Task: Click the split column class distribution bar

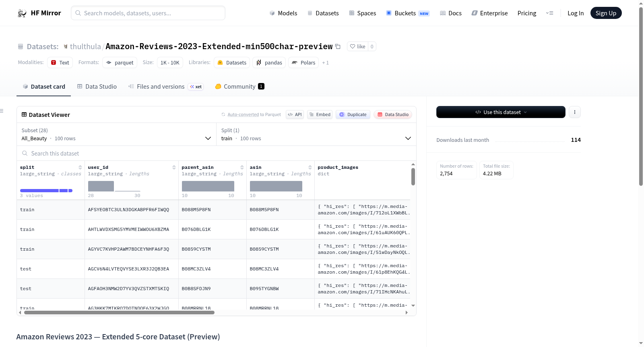Action: click(46, 190)
